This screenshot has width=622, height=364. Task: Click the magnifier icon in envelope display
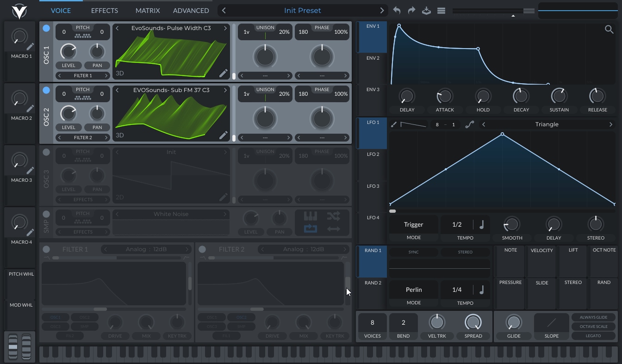(x=609, y=30)
